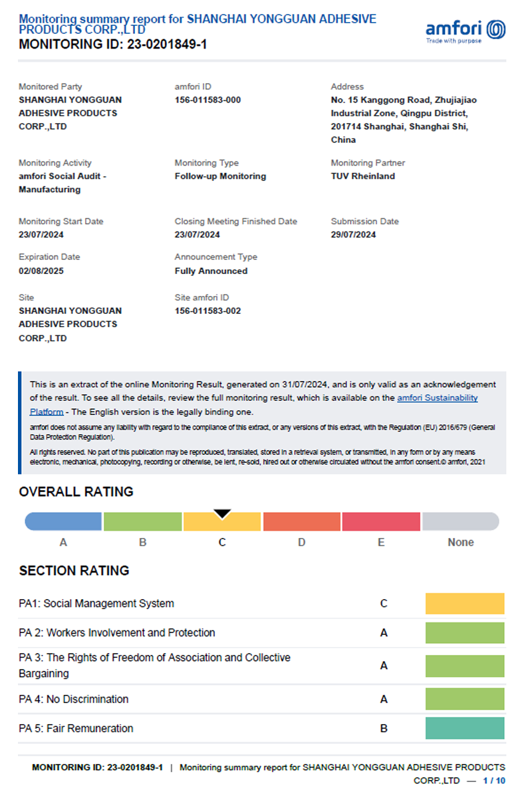532x798 pixels.
Task: Select the blue A segment of overall rating bar
Action: click(64, 521)
